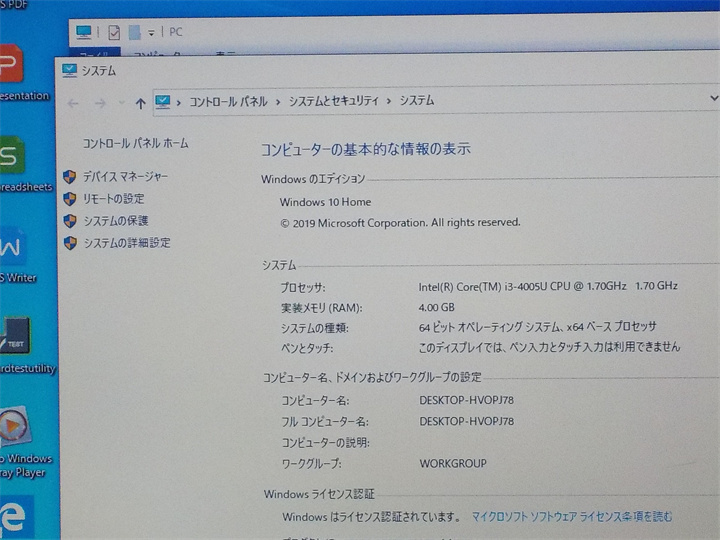Select computer name DESKTOP-HVOPJ78 value
Viewport: 720px width, 540px height.
[x=466, y=400]
